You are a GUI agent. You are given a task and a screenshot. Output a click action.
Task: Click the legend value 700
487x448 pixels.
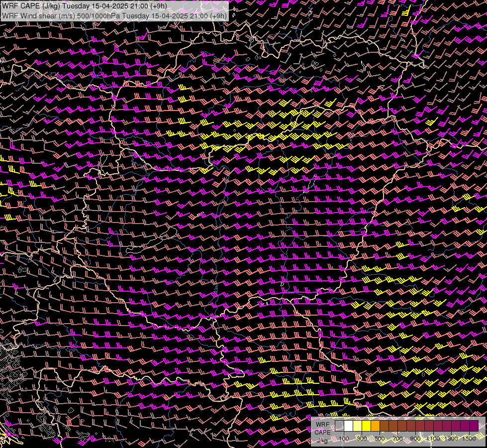click(x=398, y=439)
